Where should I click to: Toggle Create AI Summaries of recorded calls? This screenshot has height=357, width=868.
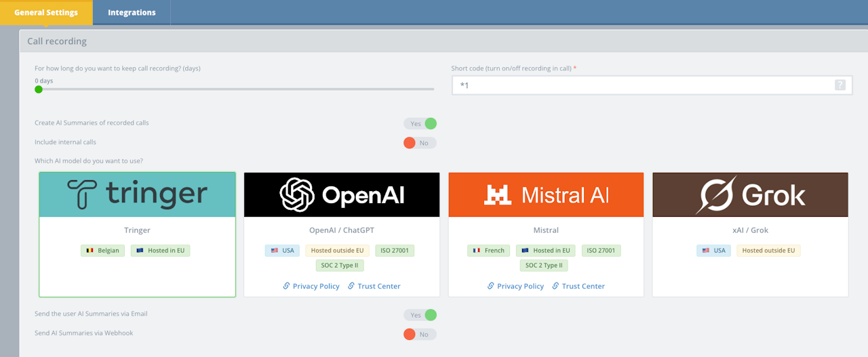coord(420,123)
